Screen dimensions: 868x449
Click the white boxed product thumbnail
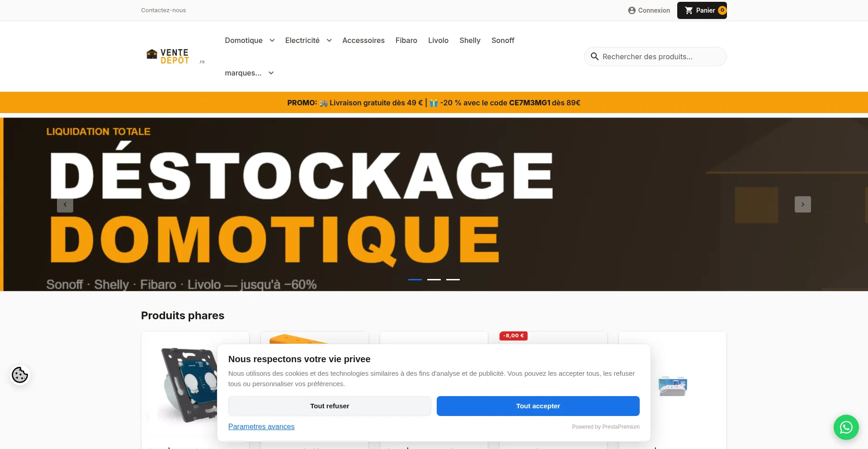click(x=673, y=386)
